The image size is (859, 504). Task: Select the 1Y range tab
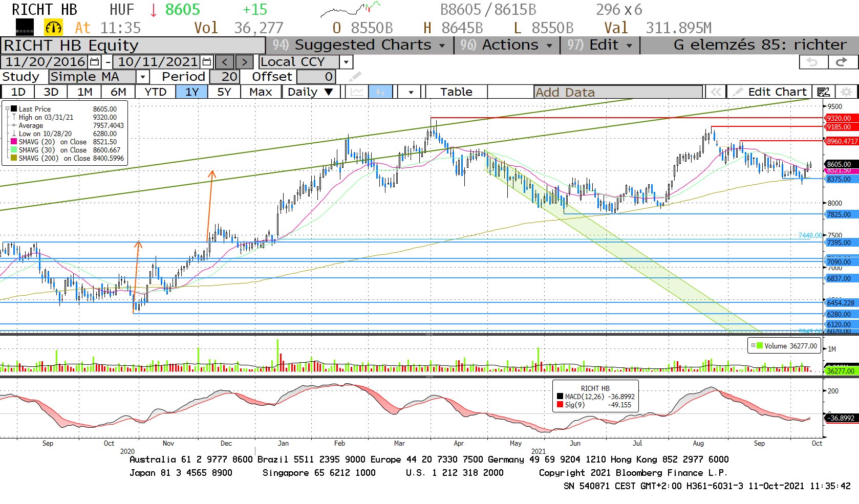191,92
